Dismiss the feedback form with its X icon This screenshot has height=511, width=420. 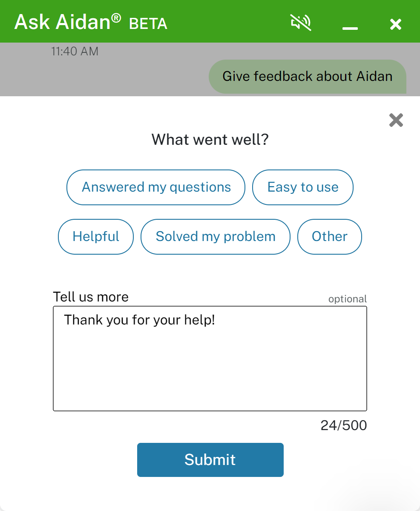(x=395, y=120)
